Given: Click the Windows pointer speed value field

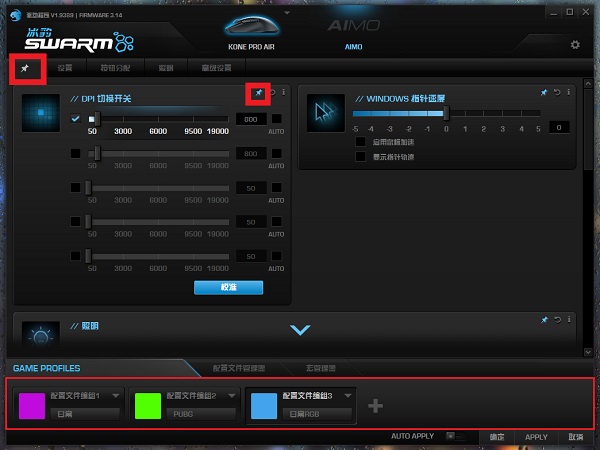Looking at the screenshot, I should [559, 127].
